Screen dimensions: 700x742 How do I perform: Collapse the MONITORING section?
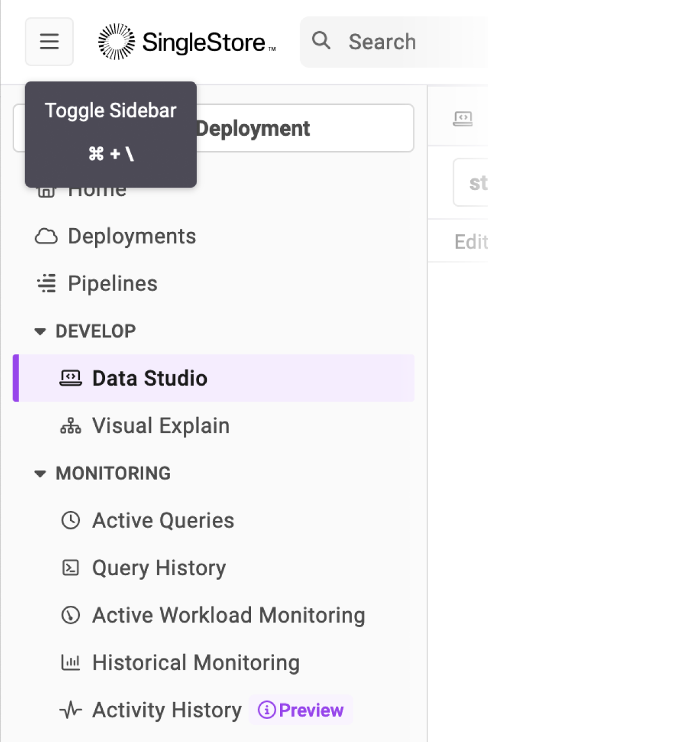(x=40, y=473)
